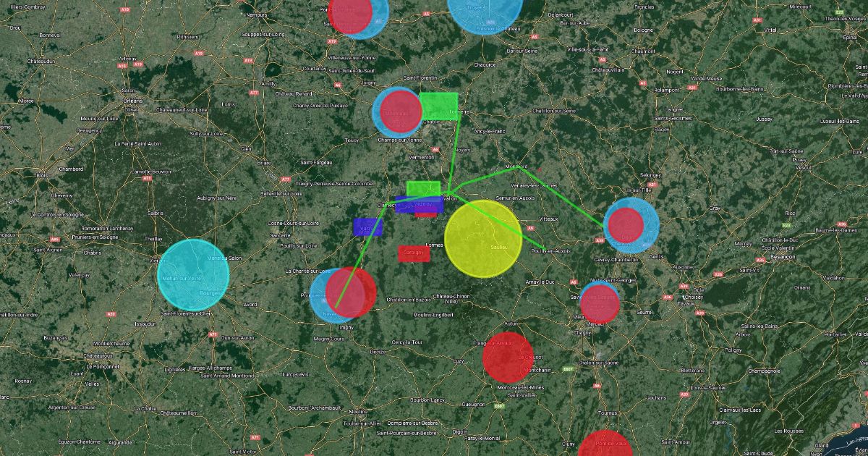Click the Gray town label
The height and width of the screenshot is (456, 868).
pos(715,208)
